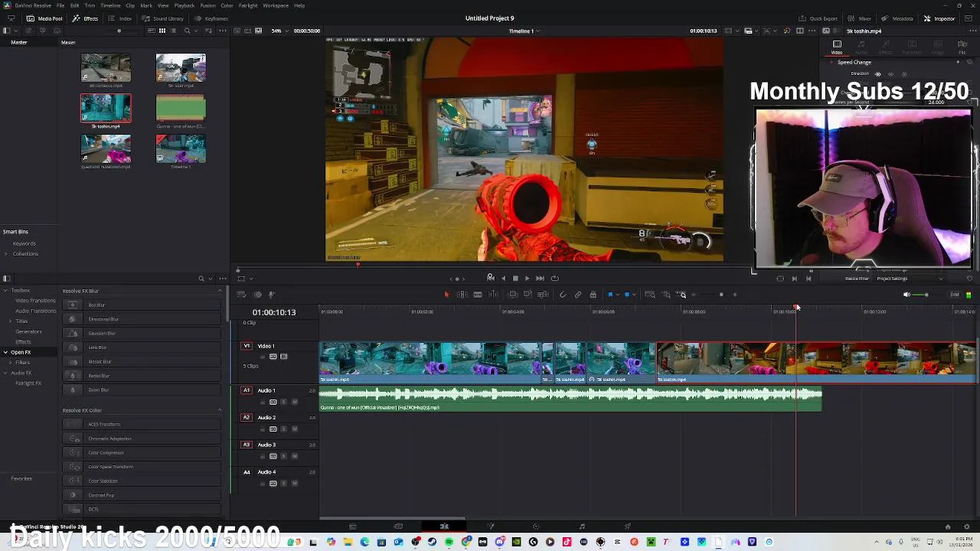Click the media pool search icon
The image size is (980, 551).
(187, 31)
